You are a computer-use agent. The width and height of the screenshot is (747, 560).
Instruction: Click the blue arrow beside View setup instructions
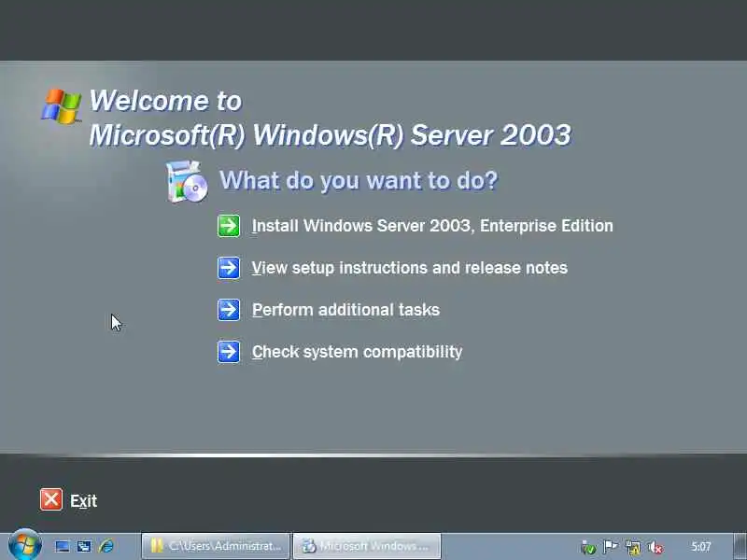pos(229,268)
